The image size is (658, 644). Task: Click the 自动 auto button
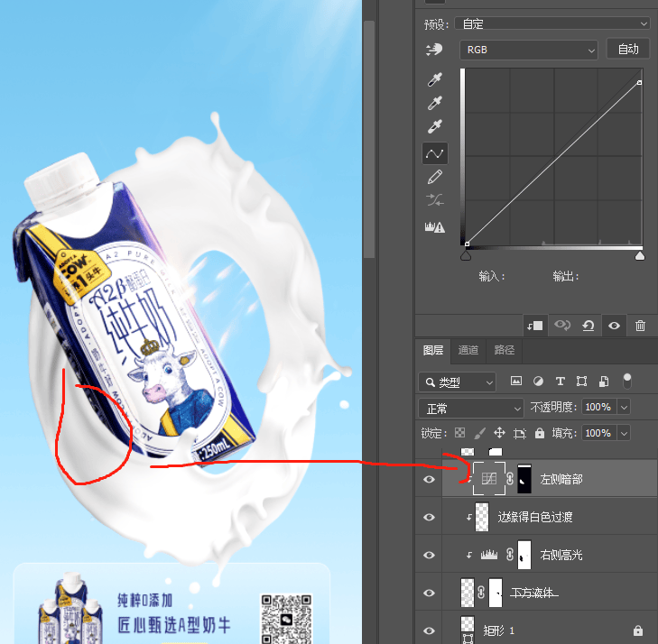[x=628, y=49]
